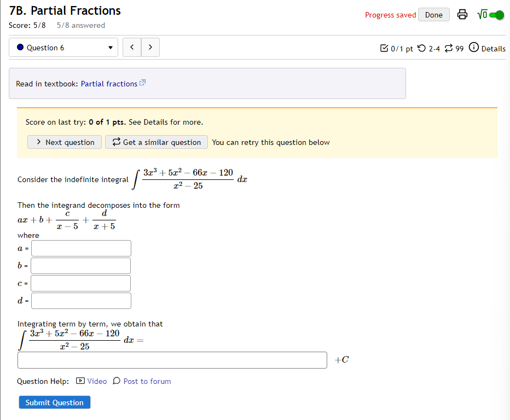The height and width of the screenshot is (420, 510).
Task: Click the similar questions icon showing 99
Action: click(450, 49)
